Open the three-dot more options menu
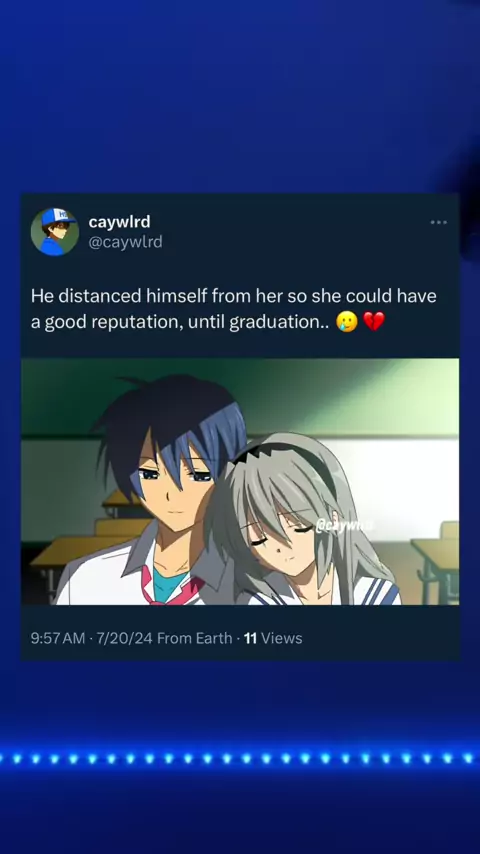 438,222
